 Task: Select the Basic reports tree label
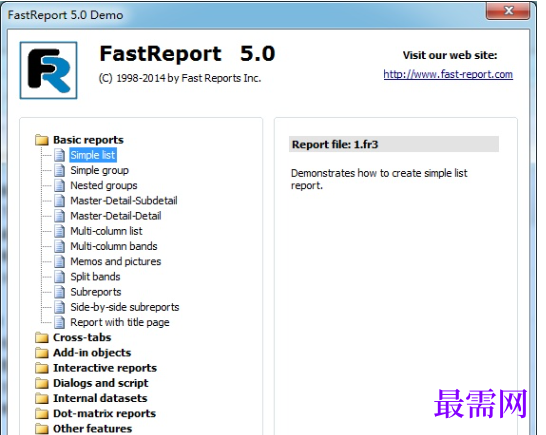88,140
